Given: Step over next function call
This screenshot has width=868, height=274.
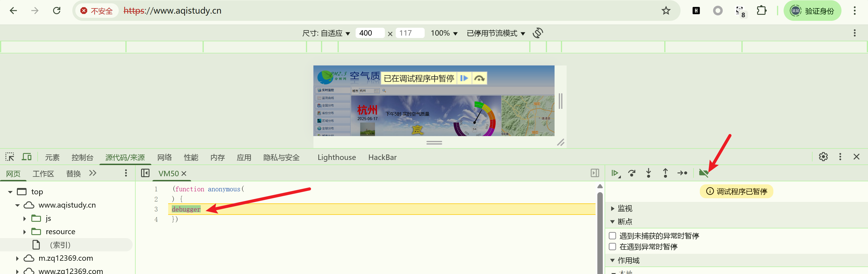Looking at the screenshot, I should [632, 173].
